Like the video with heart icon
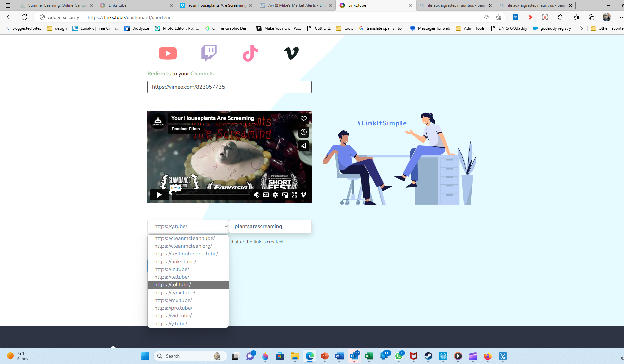Screen dimensions: 624x364 click(x=304, y=119)
